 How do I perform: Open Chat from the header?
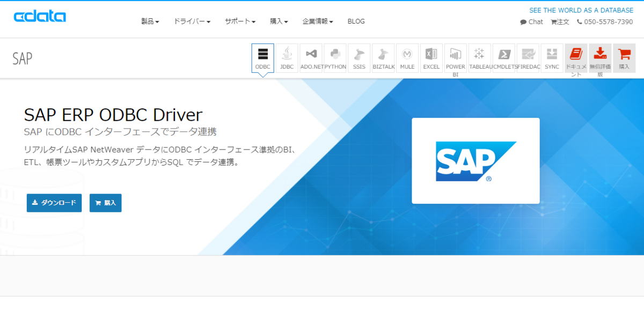pyautogui.click(x=531, y=22)
